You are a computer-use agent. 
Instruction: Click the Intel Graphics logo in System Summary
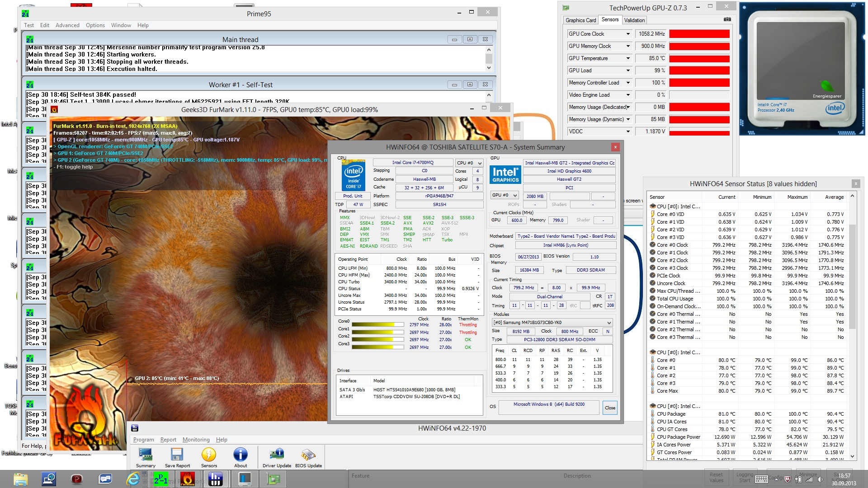click(505, 174)
